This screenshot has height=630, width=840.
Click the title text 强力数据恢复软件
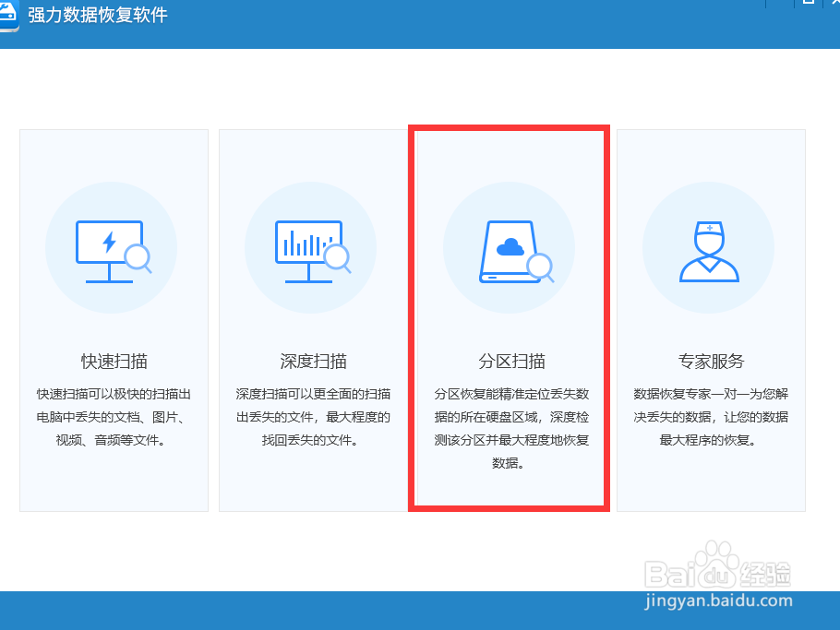tap(98, 15)
